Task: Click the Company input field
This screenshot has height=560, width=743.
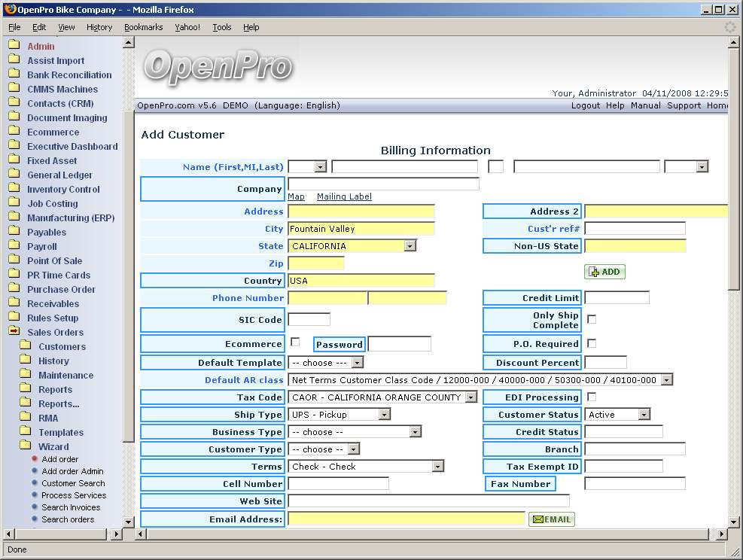Action: [383, 184]
